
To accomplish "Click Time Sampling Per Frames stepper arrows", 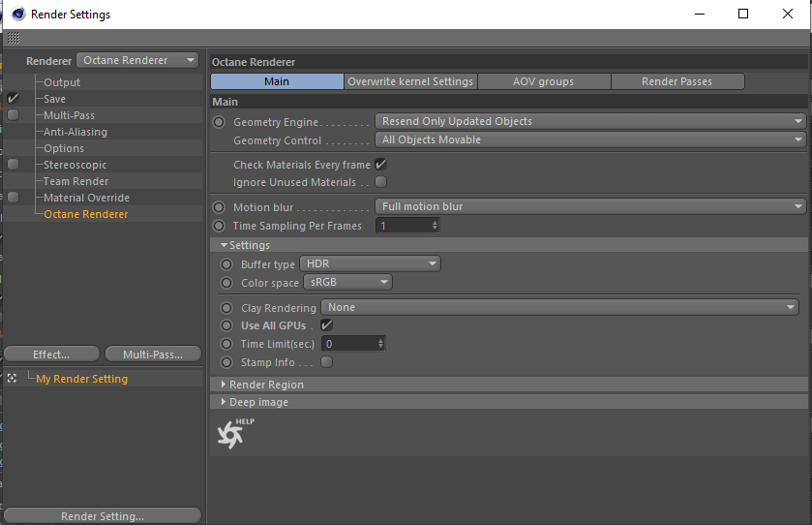I will pyautogui.click(x=435, y=226).
